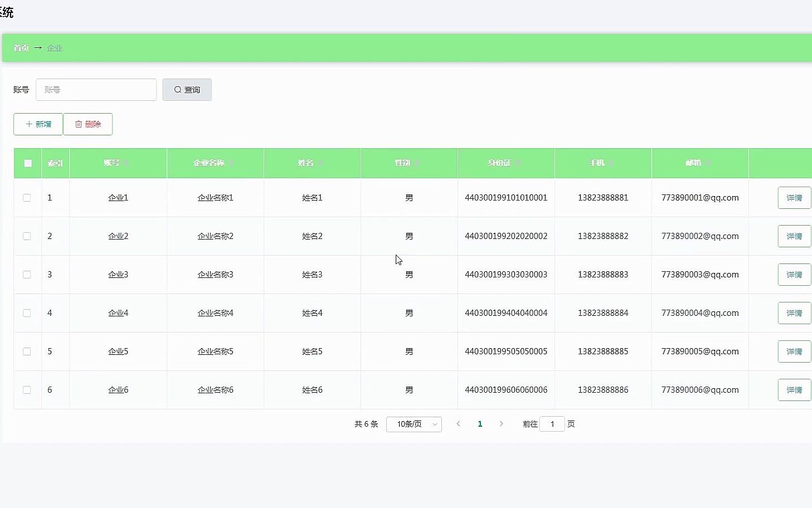Click the 新增 add button
Image resolution: width=812 pixels, height=508 pixels.
(38, 124)
